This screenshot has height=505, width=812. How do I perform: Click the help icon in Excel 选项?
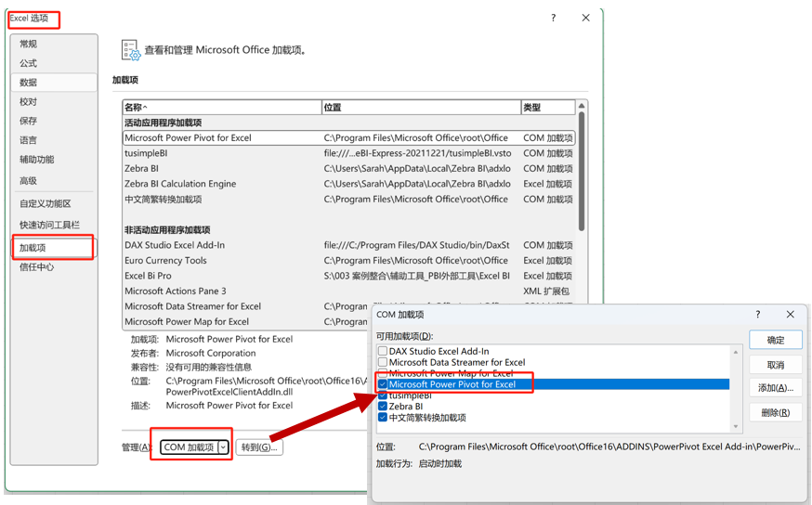pos(553,18)
